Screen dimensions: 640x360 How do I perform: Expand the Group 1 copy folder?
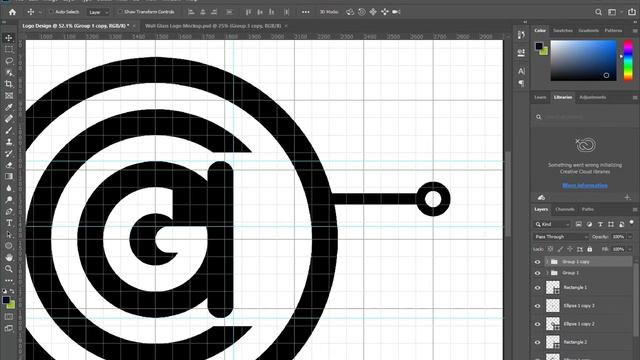click(x=547, y=262)
